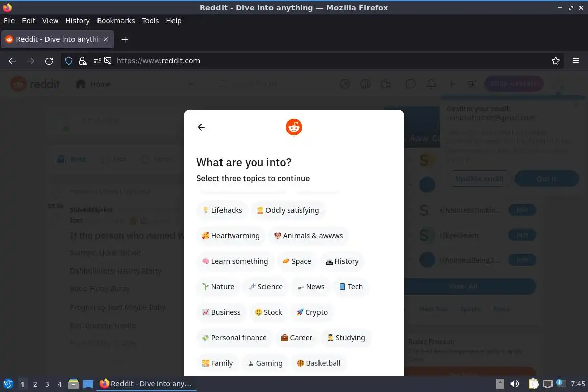Bookmark this page with the star

(556, 61)
